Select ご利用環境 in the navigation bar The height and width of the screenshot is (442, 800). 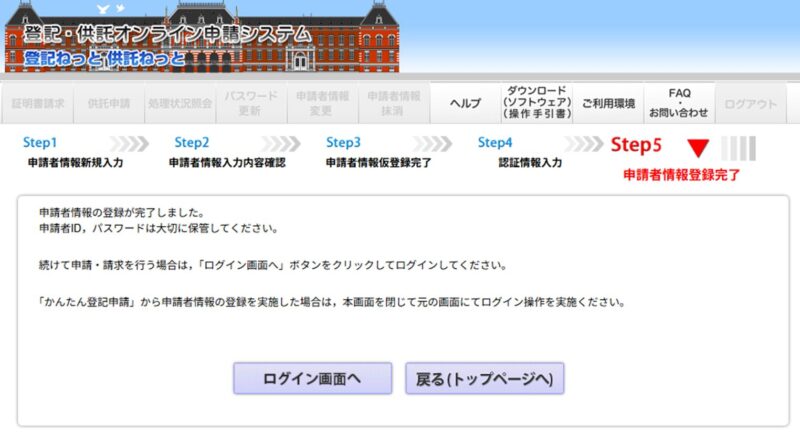[x=609, y=104]
